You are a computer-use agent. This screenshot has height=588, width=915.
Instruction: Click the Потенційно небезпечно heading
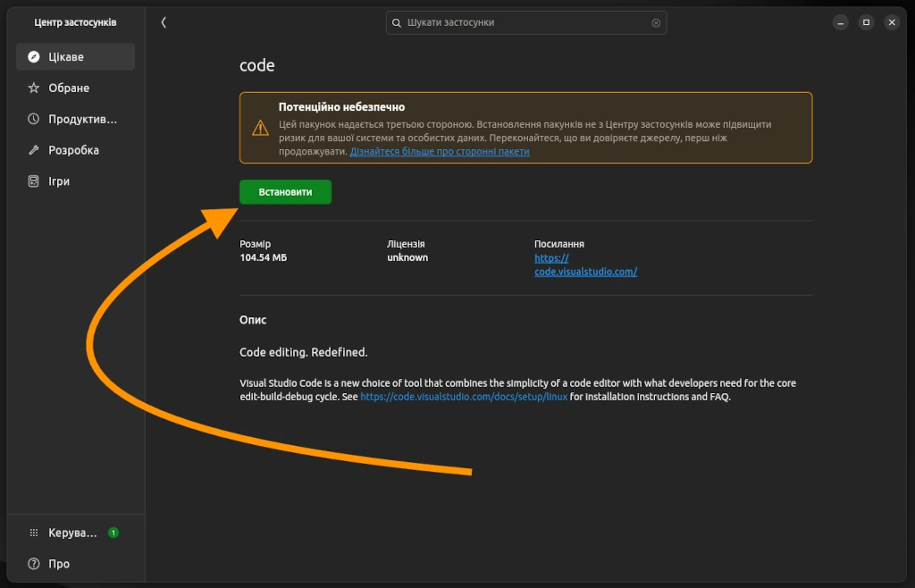coord(341,107)
